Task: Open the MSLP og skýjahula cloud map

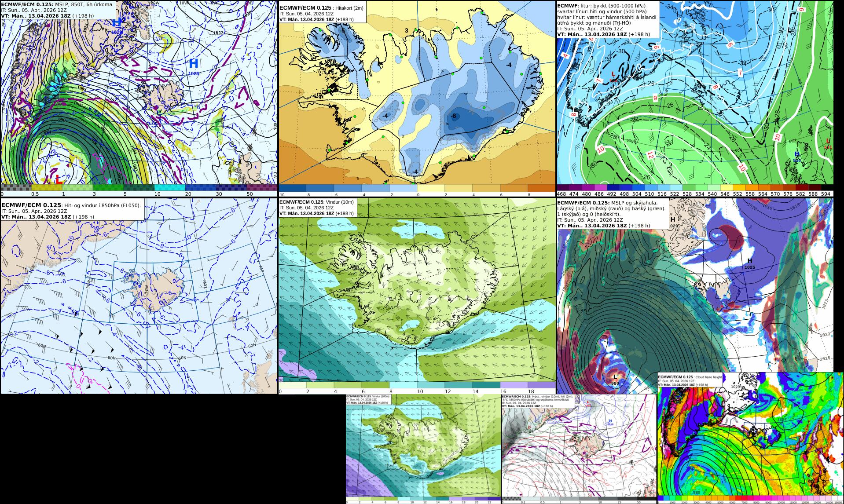Action: (695, 296)
